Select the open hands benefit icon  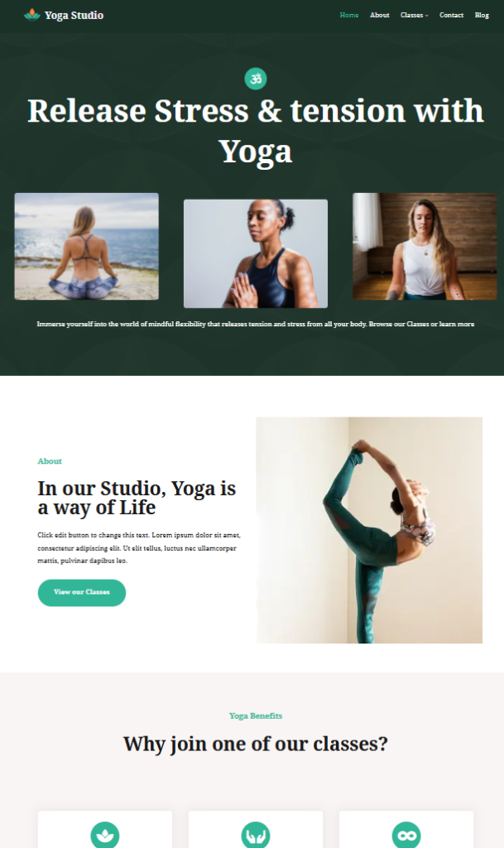[256, 835]
